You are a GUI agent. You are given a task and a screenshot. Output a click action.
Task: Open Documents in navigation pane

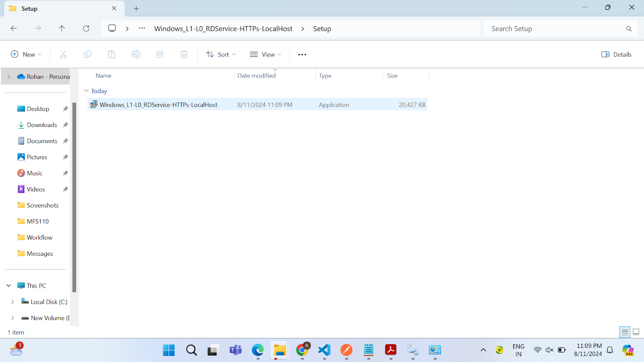coord(38,141)
